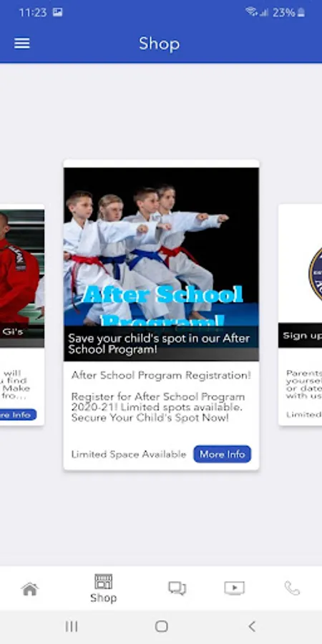Open the hamburger menu
Viewport: 322px width, 644px height.
21,43
